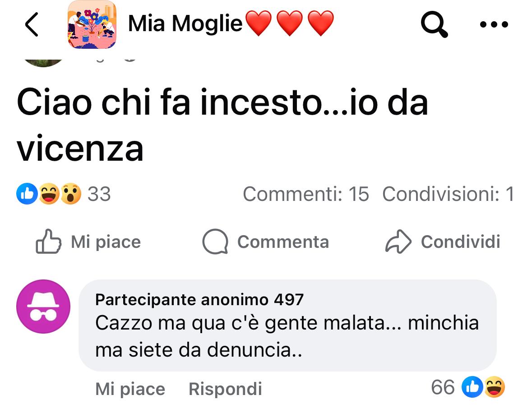Toggle Mi piace under the comment
Screen dimensions: 532x409
(130, 389)
